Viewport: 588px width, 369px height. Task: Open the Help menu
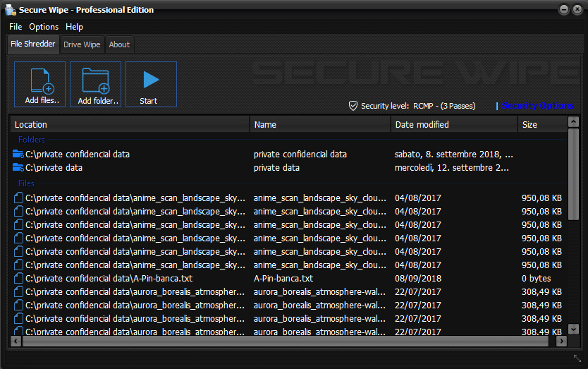pos(74,27)
